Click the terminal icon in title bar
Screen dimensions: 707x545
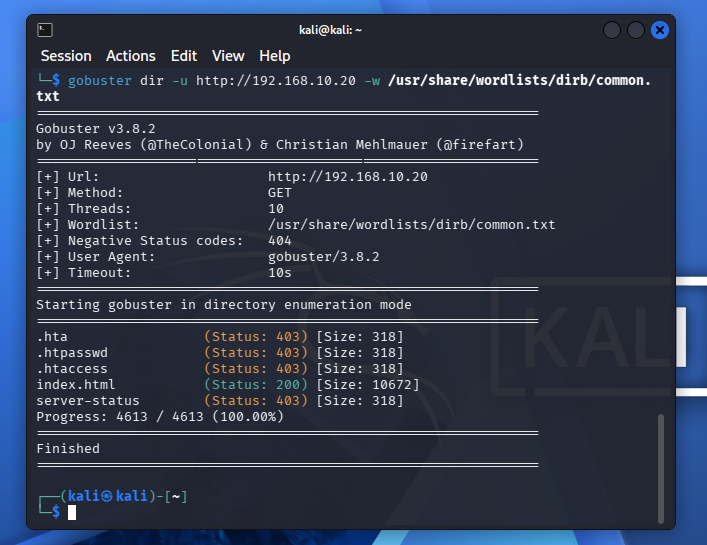click(x=45, y=30)
